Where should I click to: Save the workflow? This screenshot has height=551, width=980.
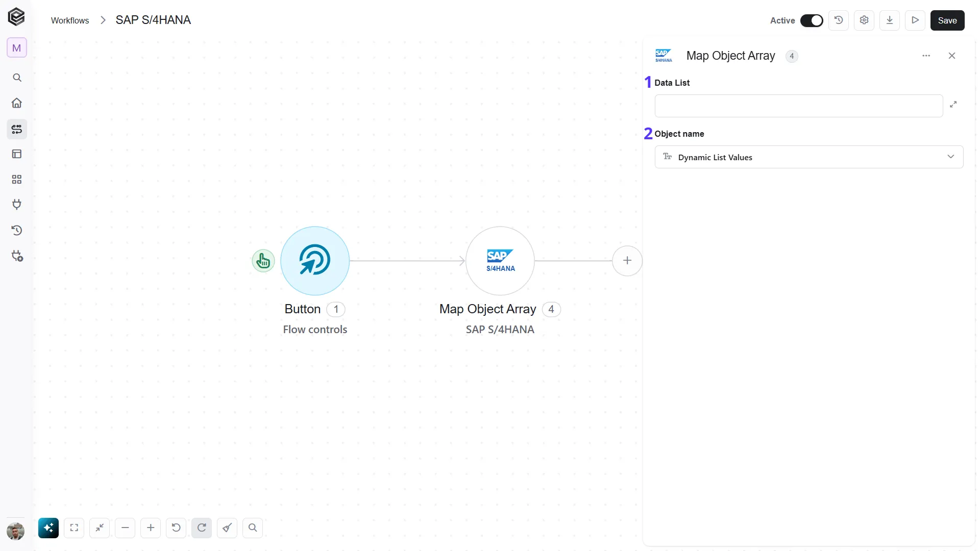(947, 20)
